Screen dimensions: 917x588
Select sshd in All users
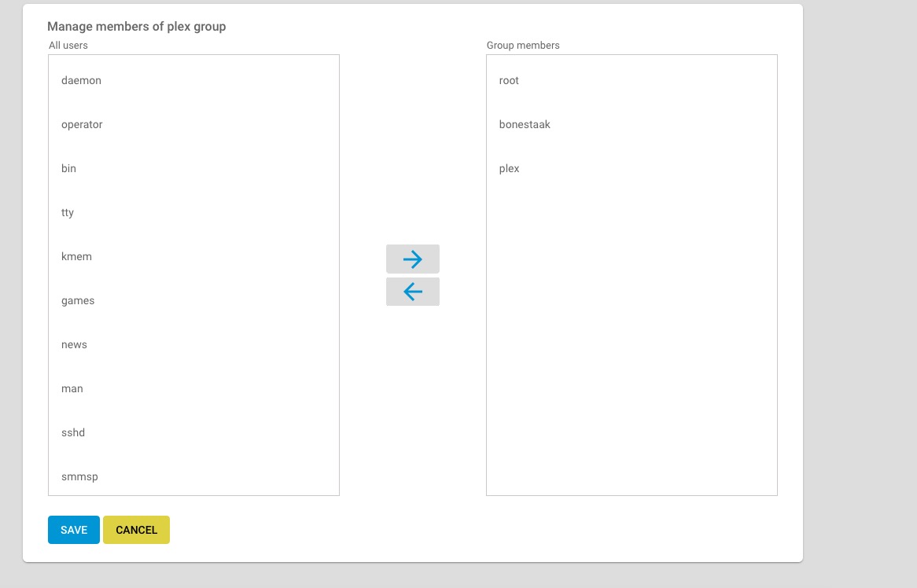193,432
